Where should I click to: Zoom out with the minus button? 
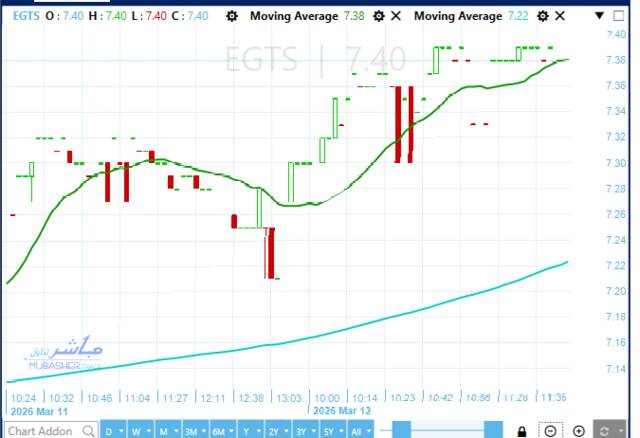point(550,431)
